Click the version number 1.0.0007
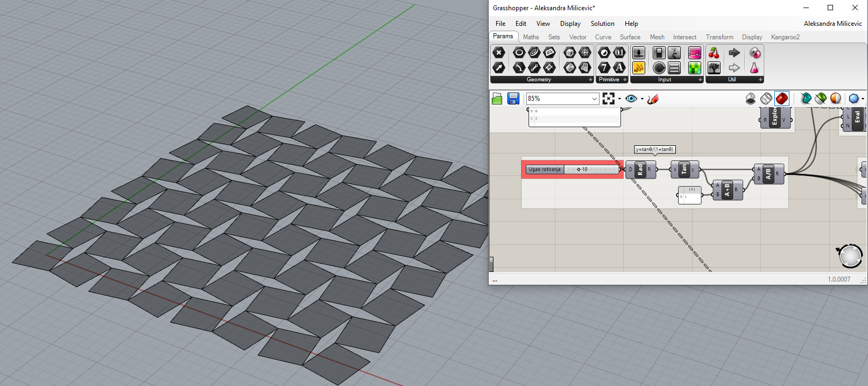868x386 pixels. [839, 279]
